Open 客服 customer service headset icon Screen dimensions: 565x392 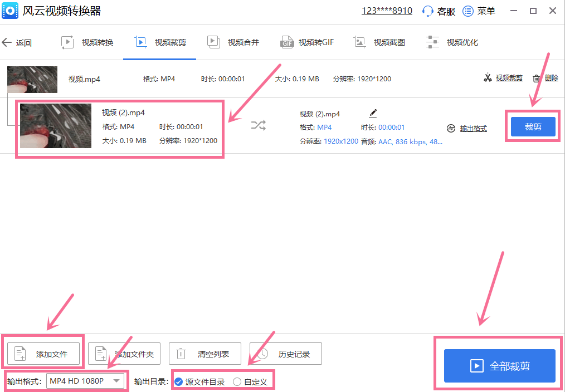tap(427, 11)
